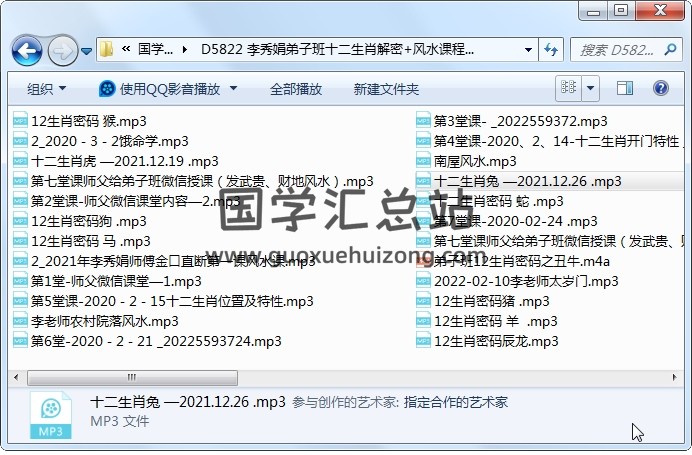692x455 pixels.
Task: Click the magnifier search icon
Action: pos(670,49)
